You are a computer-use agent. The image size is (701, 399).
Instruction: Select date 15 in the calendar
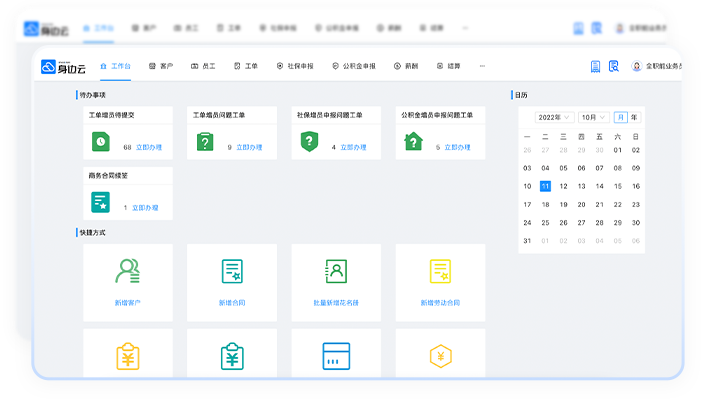coord(617,186)
